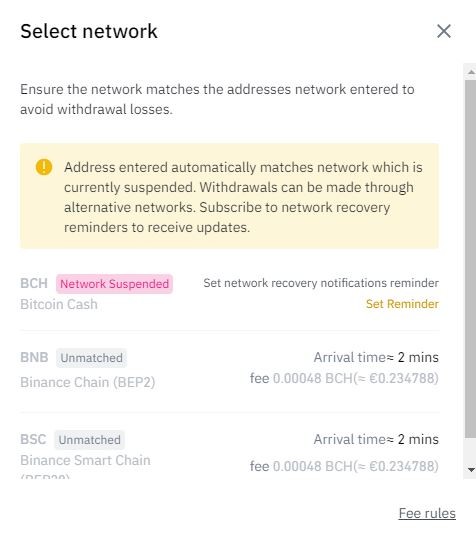Select the BSC Binance Smart Chain network
The width and height of the screenshot is (476, 534).
tap(229, 452)
